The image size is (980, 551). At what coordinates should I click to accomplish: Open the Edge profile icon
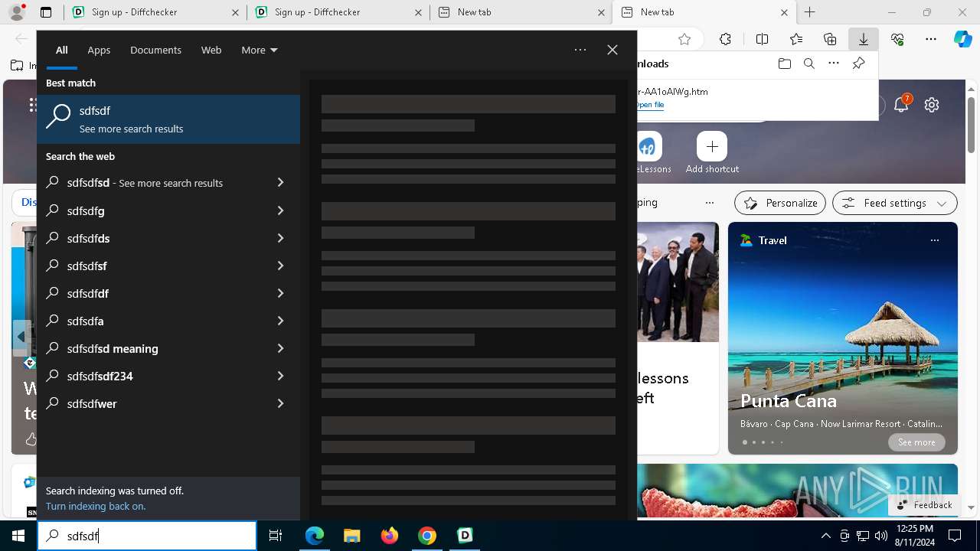coord(17,12)
